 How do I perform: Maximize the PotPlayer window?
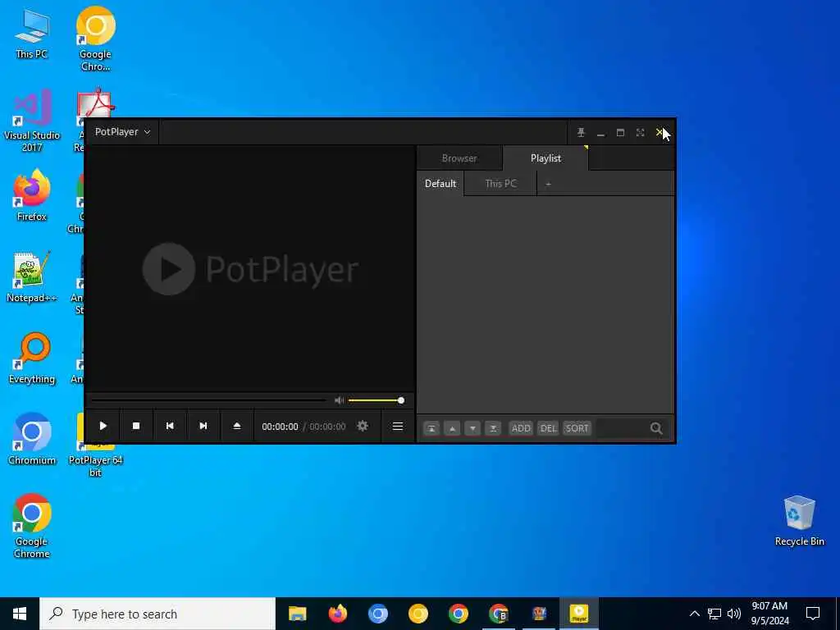click(x=620, y=132)
